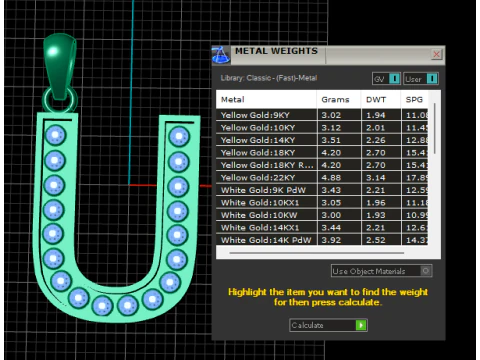The height and width of the screenshot is (360, 480).
Task: Select the Yellow Gold:10KY row
Action: point(322,128)
